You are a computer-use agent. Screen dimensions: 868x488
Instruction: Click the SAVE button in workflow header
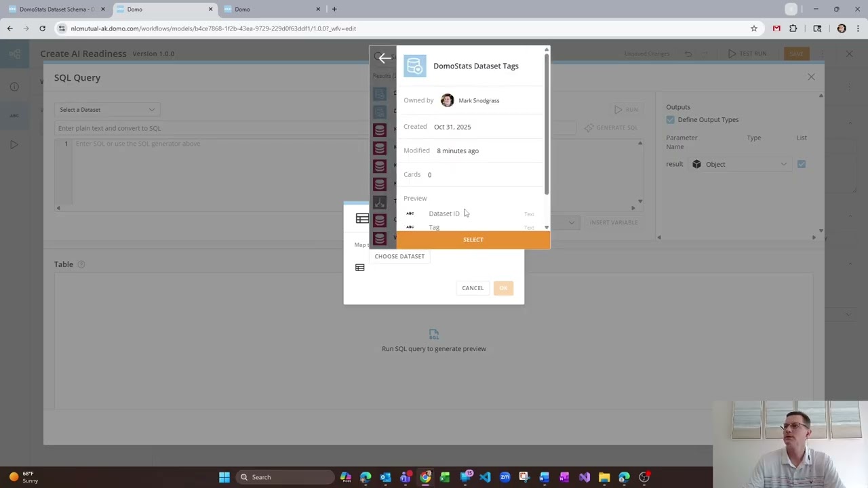pos(796,54)
